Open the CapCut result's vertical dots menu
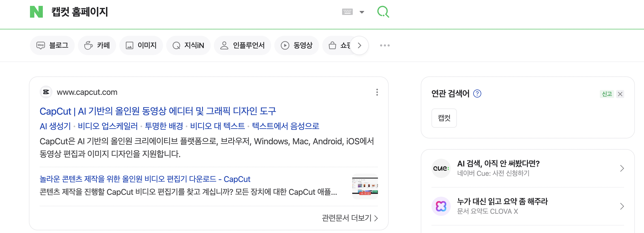 tap(377, 92)
